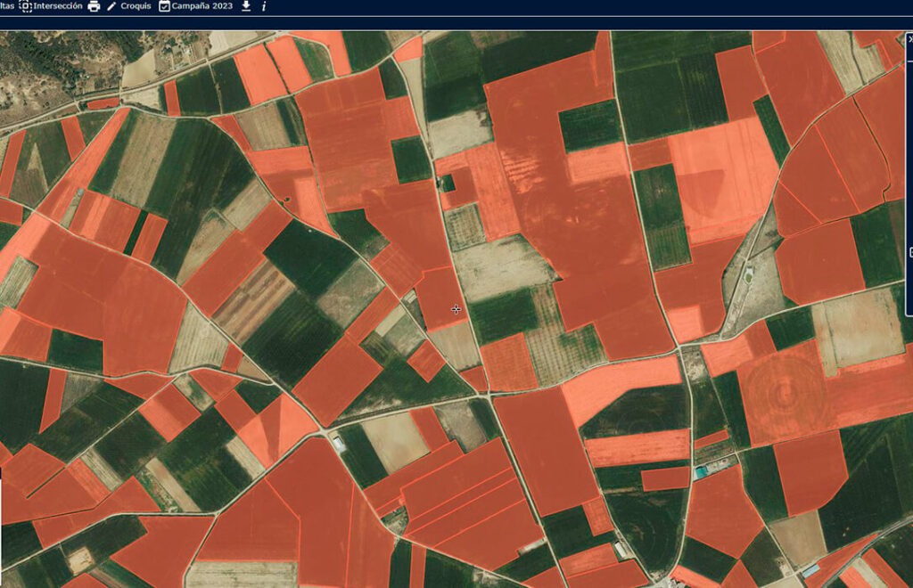Click the white farm building near road junction
The height and width of the screenshot is (588, 913).
(x=339, y=443)
